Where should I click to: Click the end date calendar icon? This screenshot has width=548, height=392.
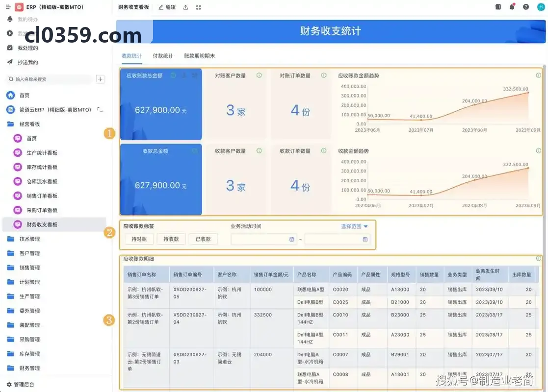(x=365, y=239)
